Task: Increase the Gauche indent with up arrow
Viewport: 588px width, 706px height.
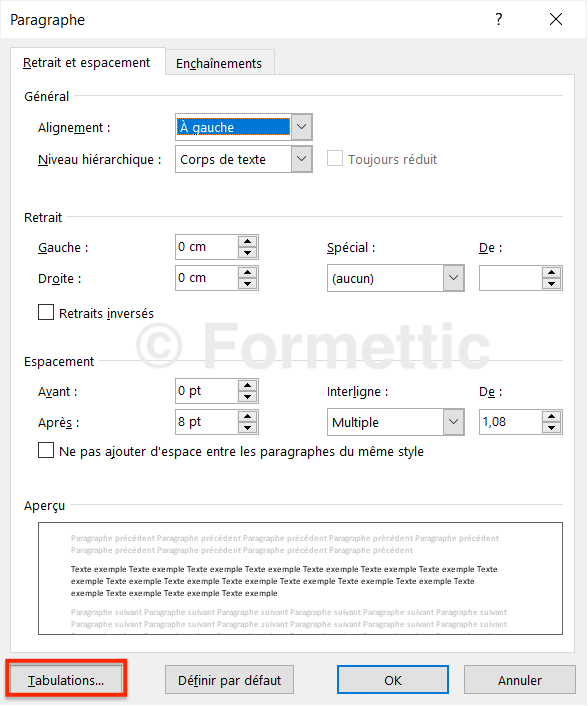Action: 247,241
